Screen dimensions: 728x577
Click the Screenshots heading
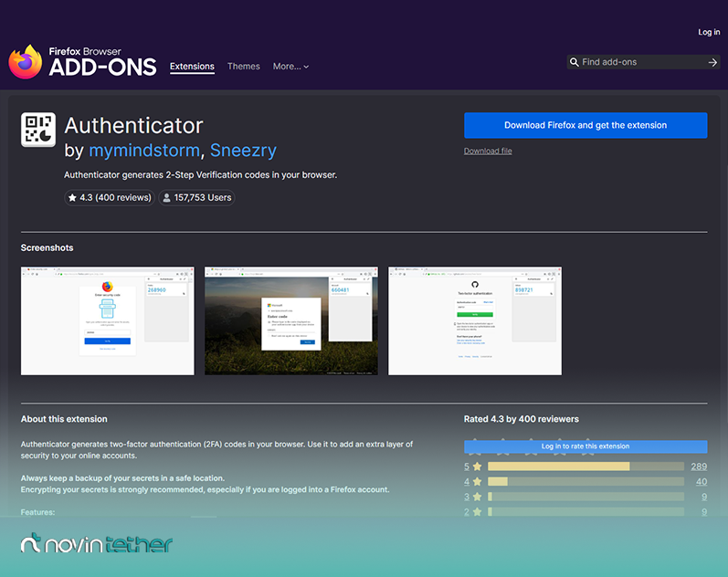tap(47, 248)
